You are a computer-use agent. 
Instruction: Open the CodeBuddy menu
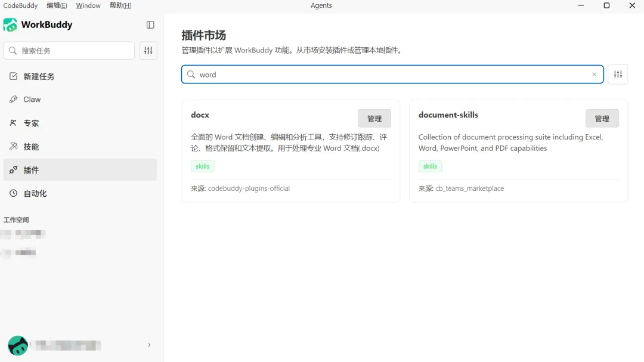pyautogui.click(x=20, y=5)
